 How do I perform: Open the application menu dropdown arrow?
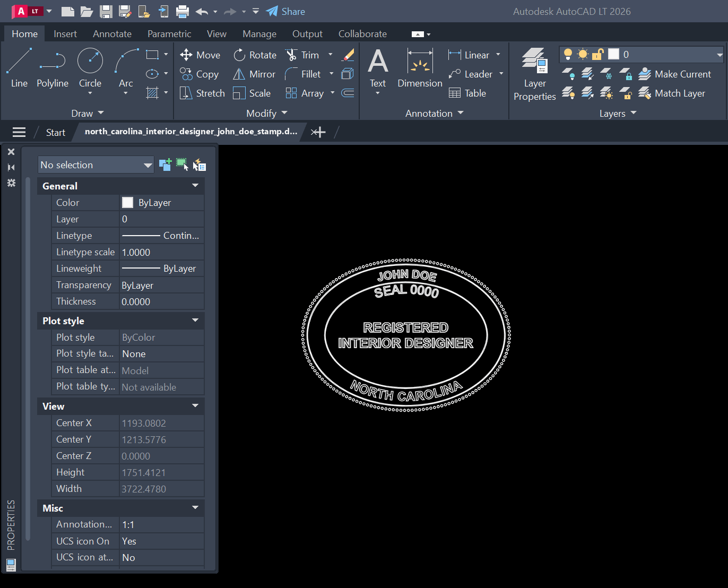click(x=49, y=11)
